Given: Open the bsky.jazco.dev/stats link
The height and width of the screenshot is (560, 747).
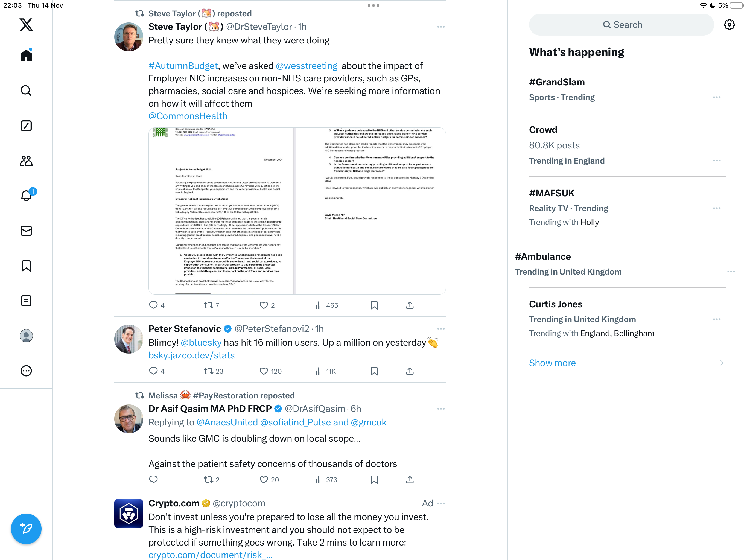Looking at the screenshot, I should 191,355.
